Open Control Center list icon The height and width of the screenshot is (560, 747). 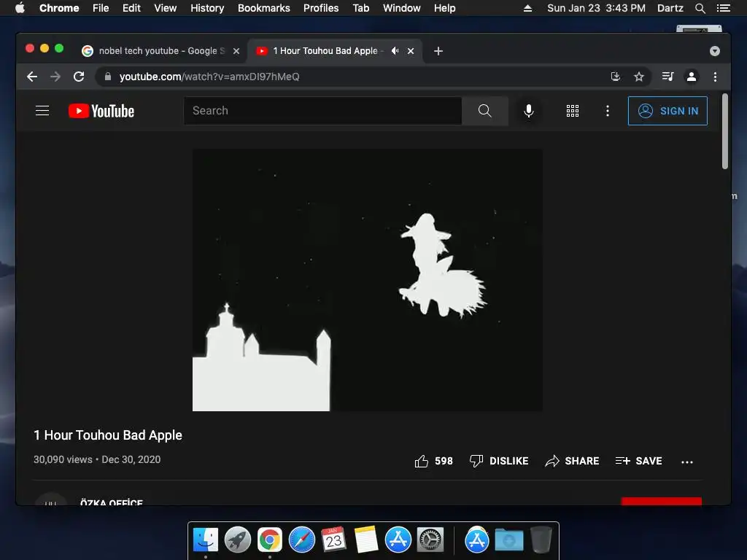pos(723,8)
